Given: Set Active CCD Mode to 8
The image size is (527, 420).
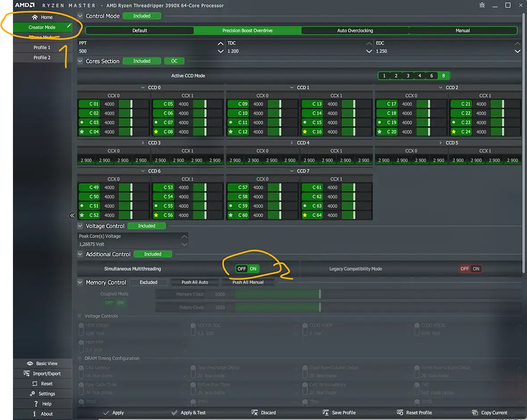Looking at the screenshot, I should [x=443, y=75].
